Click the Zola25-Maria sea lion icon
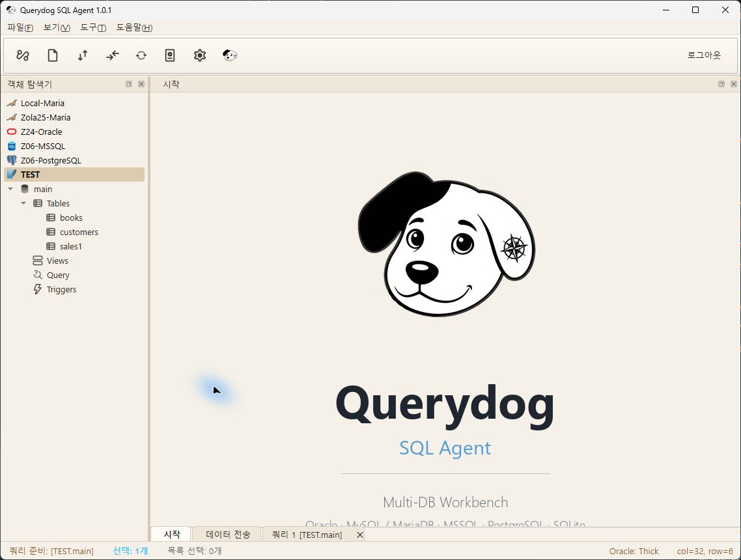The height and width of the screenshot is (560, 741). click(x=12, y=117)
